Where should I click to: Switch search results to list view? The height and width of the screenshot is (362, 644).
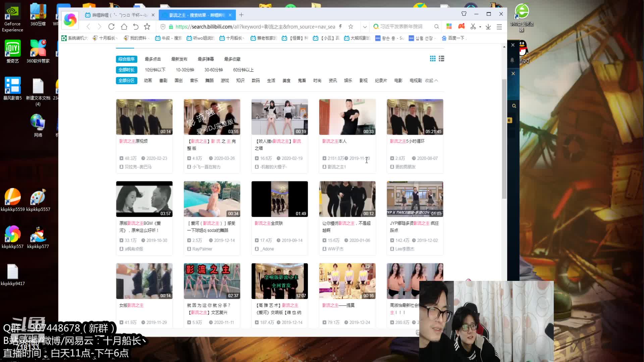click(x=441, y=59)
